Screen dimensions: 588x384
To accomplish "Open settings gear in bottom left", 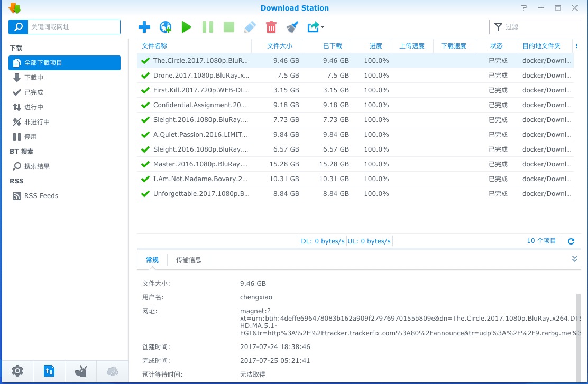I will (17, 371).
